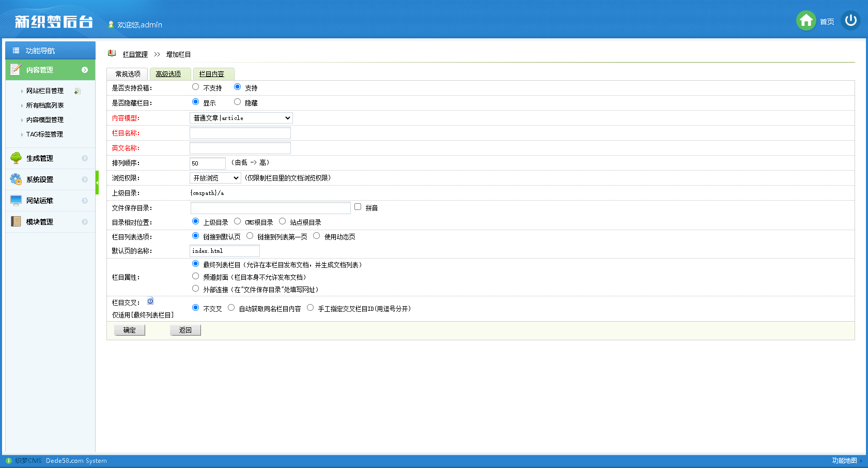Select 隐藏 for 是否隐藏栏目

237,102
